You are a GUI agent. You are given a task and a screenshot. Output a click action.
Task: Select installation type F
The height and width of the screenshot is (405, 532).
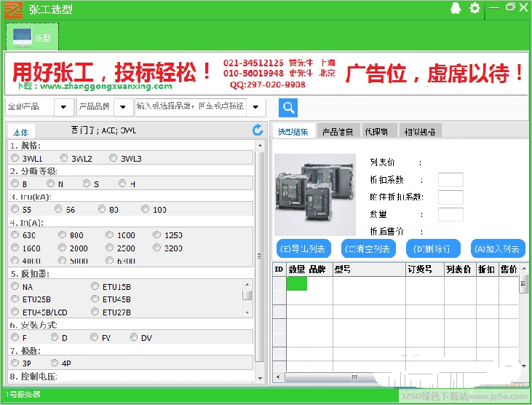15,337
